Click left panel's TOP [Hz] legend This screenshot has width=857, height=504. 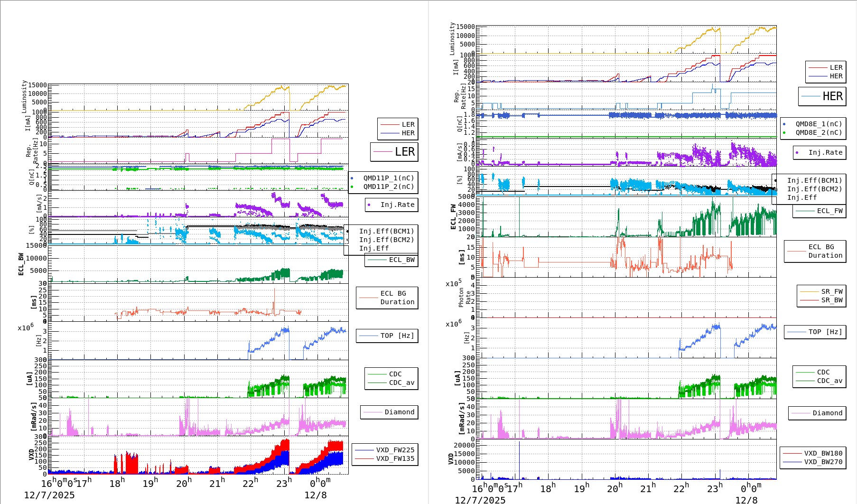point(397,336)
